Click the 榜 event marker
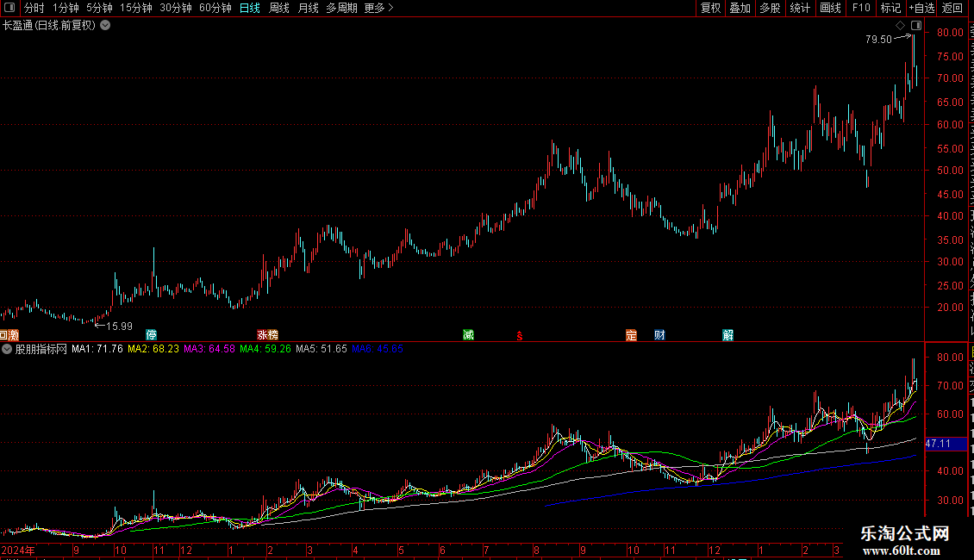This screenshot has height=560, width=974. 272,335
